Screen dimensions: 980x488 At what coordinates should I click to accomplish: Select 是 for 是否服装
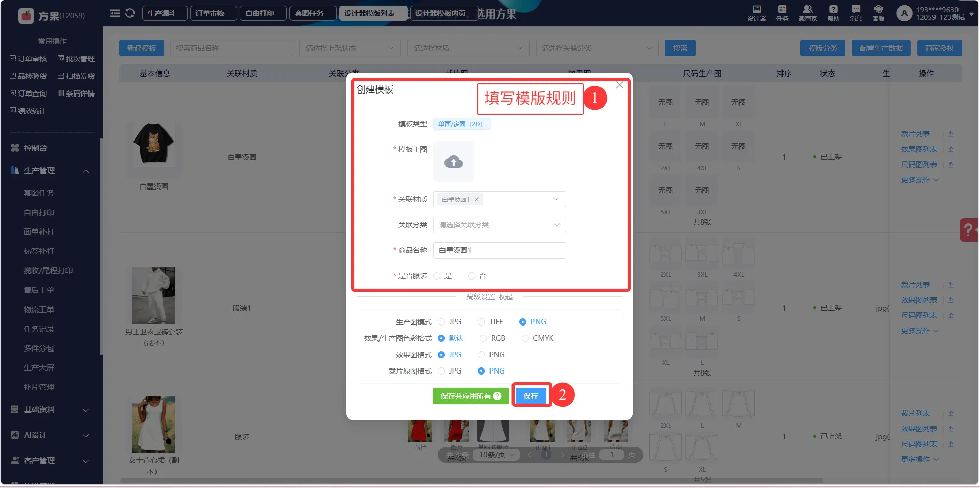click(x=437, y=276)
